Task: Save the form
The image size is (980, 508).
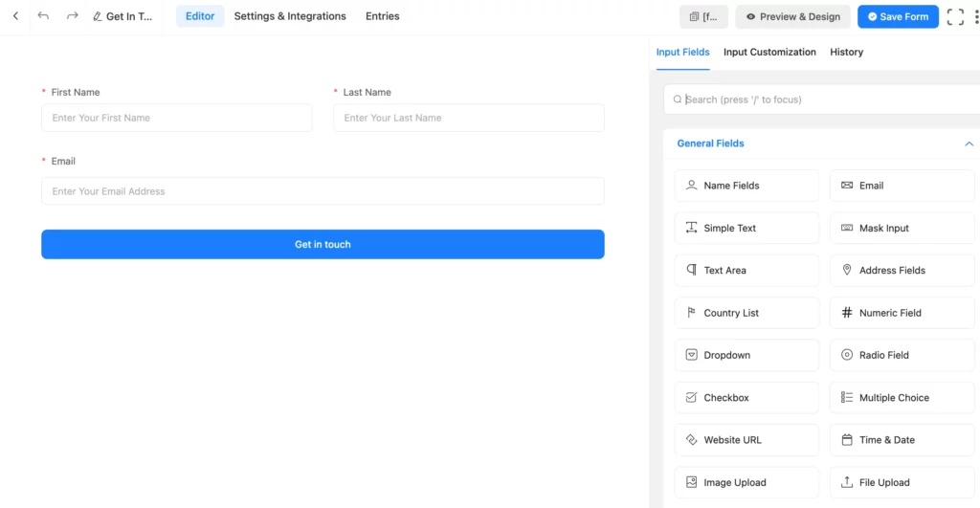Action: coord(898,17)
